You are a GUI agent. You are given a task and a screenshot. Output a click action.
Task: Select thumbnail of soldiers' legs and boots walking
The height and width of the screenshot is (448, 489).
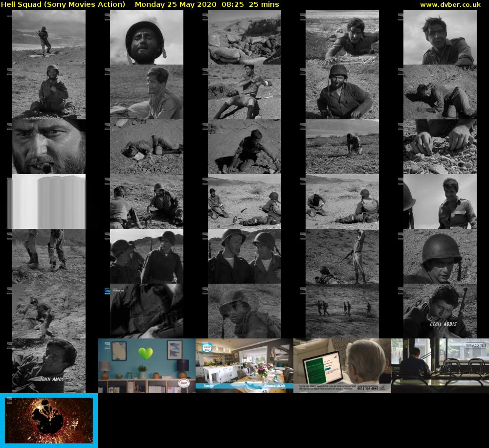[x=48, y=256]
